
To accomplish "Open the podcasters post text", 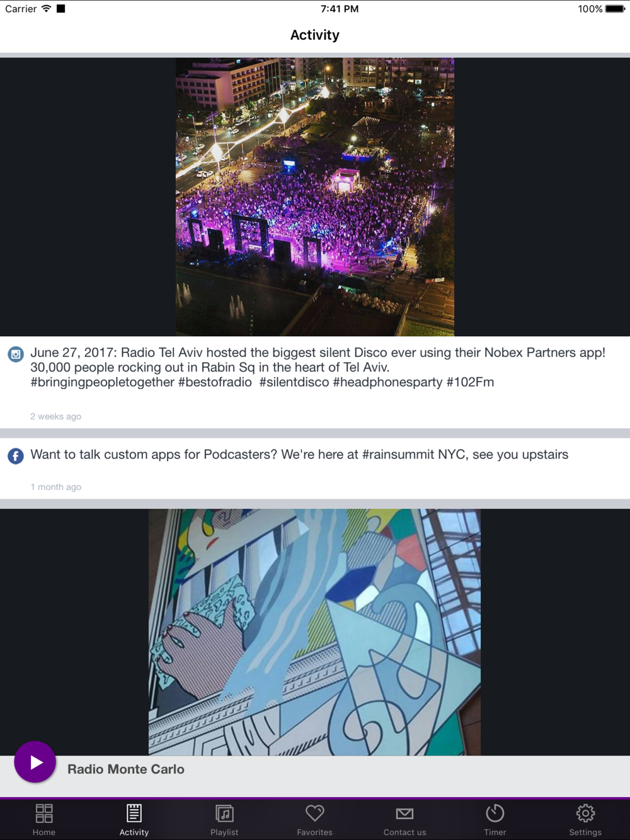I will pos(299,455).
